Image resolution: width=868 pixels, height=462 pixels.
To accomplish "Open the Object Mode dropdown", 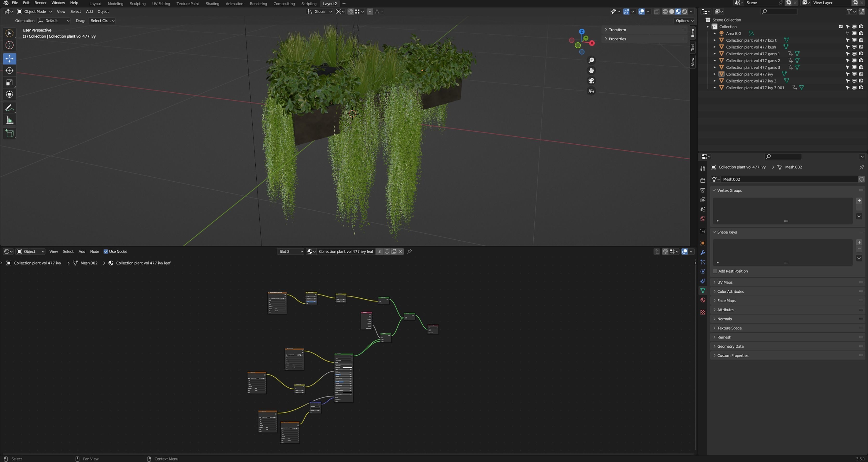I will pyautogui.click(x=34, y=12).
